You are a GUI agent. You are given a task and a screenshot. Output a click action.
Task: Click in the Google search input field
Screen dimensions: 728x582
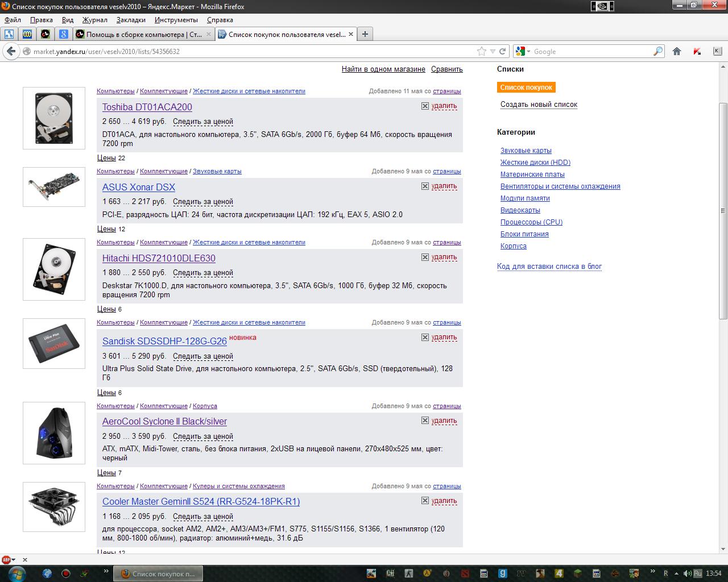coord(591,51)
